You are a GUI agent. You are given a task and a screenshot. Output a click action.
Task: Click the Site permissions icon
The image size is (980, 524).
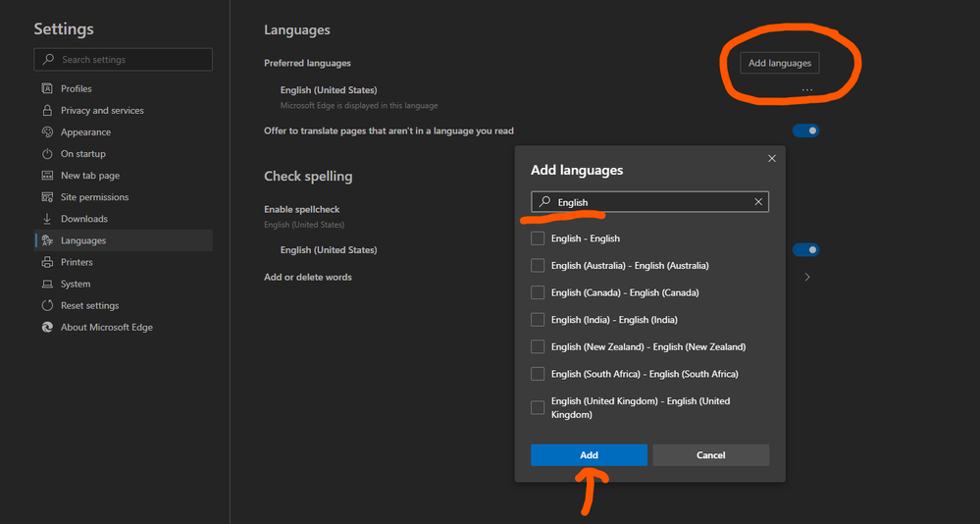[47, 197]
